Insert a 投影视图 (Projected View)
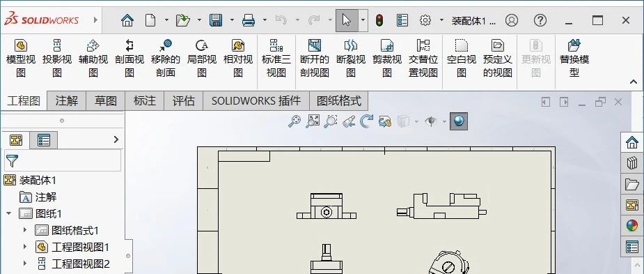This screenshot has height=274, width=644. coord(57,59)
